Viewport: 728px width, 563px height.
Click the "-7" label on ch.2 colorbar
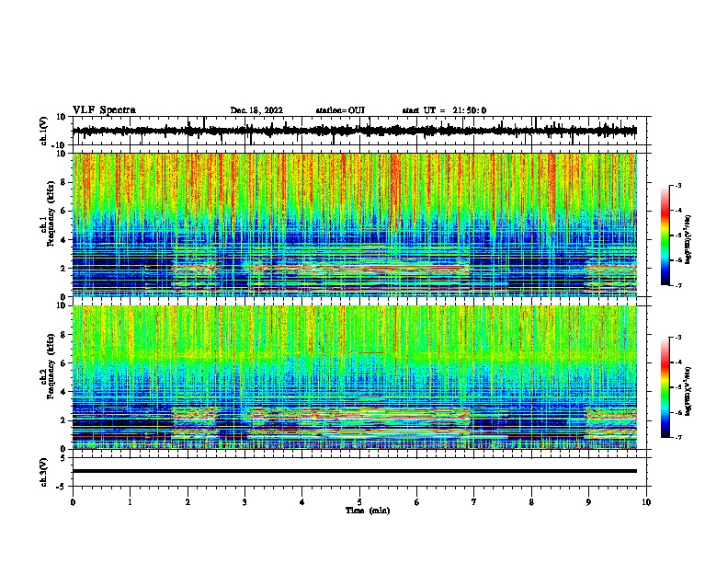click(677, 438)
